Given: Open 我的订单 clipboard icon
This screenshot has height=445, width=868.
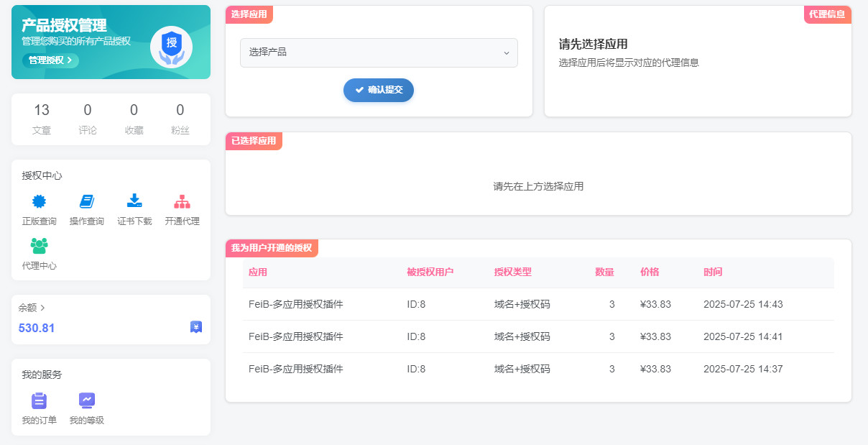Looking at the screenshot, I should click(39, 400).
